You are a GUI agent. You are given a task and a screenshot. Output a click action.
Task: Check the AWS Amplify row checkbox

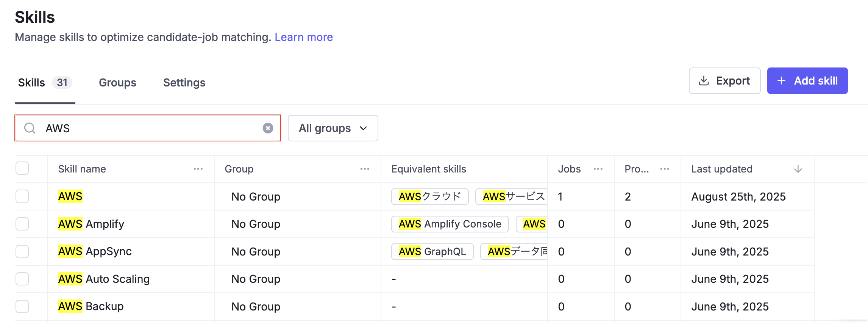click(x=22, y=224)
